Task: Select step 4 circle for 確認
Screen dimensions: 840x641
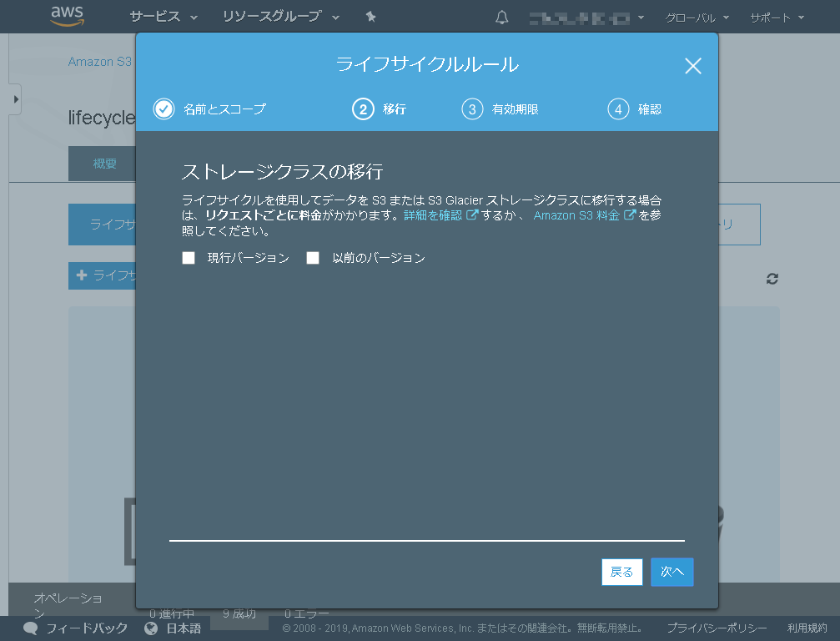Action: click(618, 109)
